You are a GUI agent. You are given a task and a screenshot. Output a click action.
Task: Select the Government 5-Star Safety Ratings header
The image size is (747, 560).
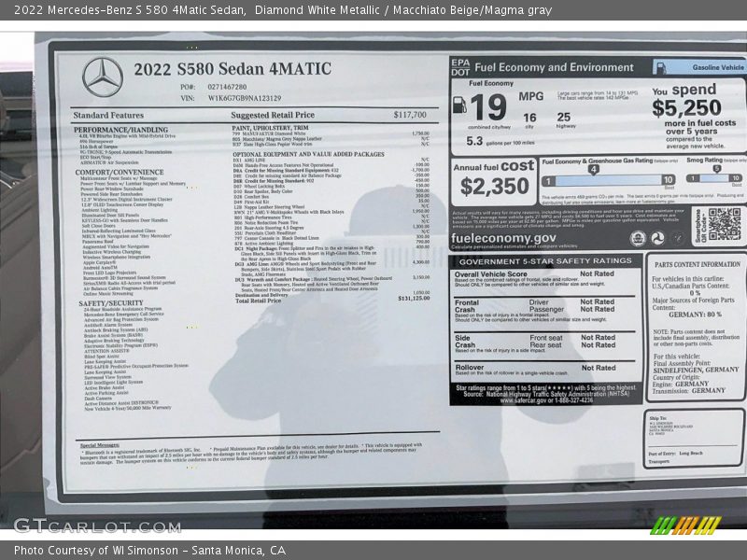pyautogui.click(x=545, y=262)
